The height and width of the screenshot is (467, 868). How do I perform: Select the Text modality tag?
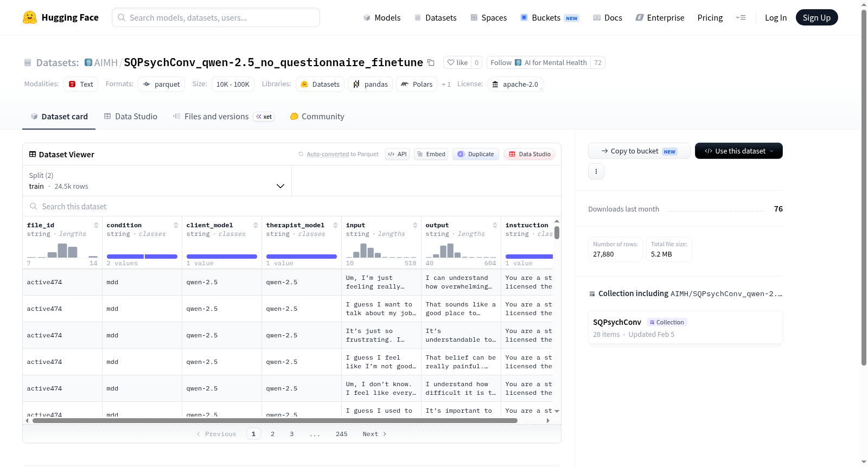(81, 84)
